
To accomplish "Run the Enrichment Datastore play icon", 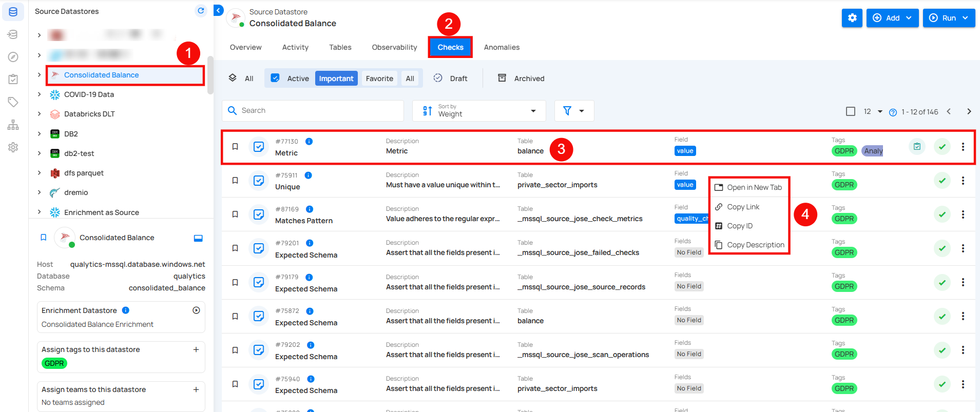I will [196, 310].
